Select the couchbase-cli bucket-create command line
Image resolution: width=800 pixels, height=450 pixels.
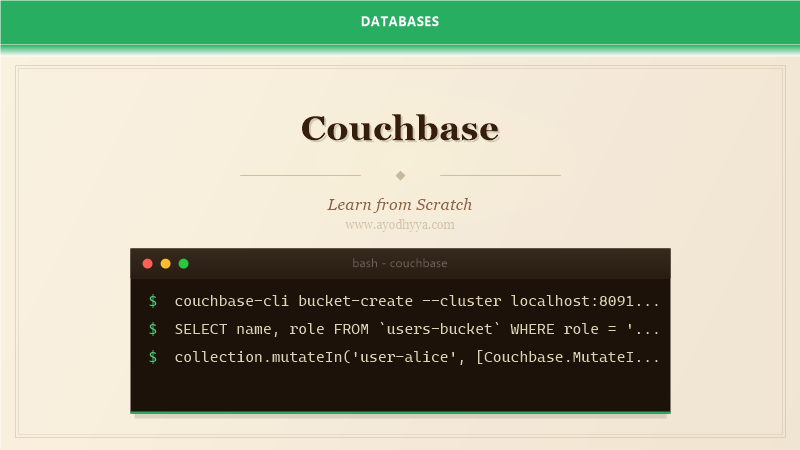pos(416,301)
